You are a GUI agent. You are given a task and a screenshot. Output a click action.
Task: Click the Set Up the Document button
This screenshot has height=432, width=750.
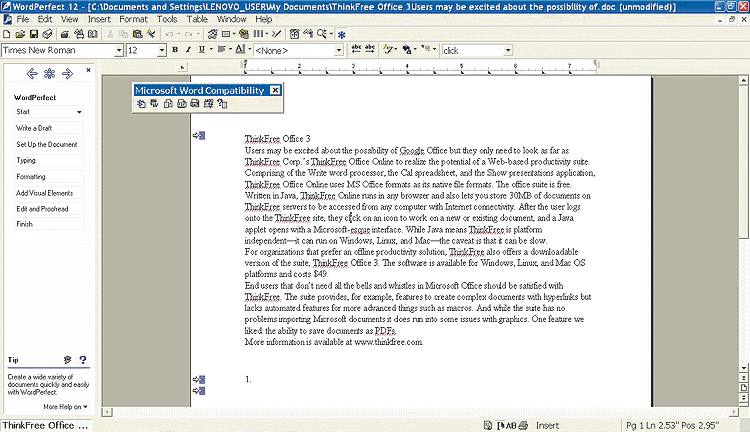click(x=49, y=144)
